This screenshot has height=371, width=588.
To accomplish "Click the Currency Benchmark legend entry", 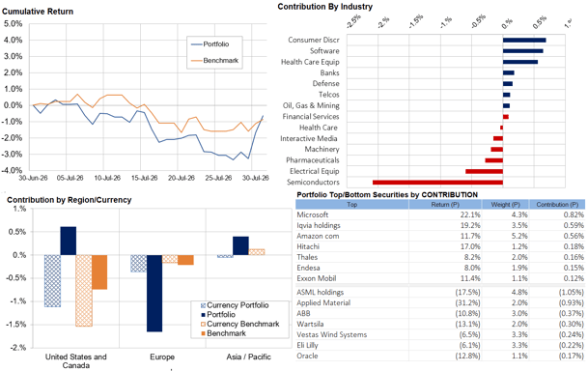I will [240, 324].
